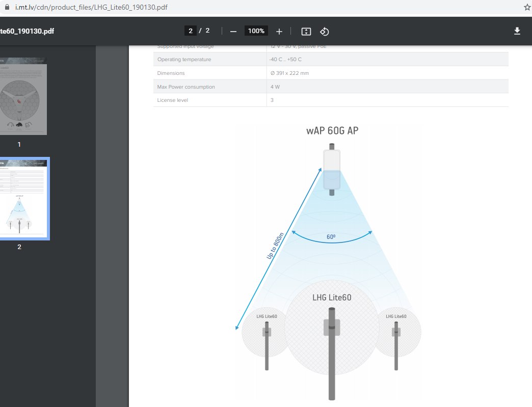Click the '4 W' value

[275, 87]
